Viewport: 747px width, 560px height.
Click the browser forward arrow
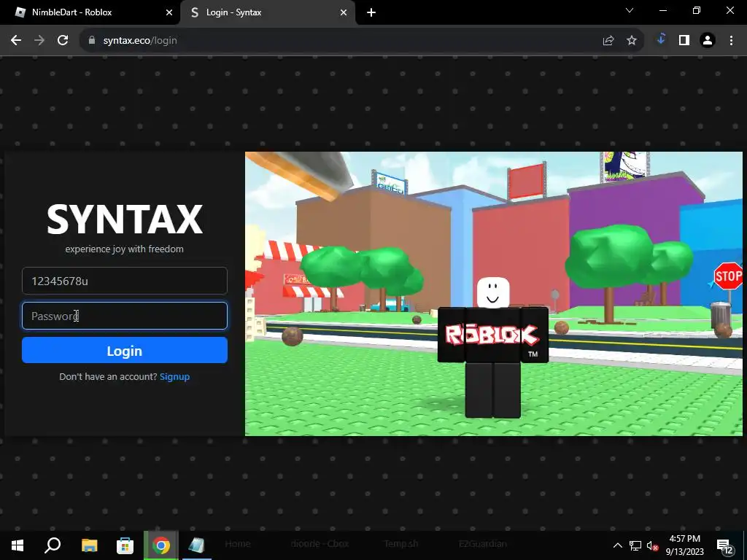pos(39,41)
